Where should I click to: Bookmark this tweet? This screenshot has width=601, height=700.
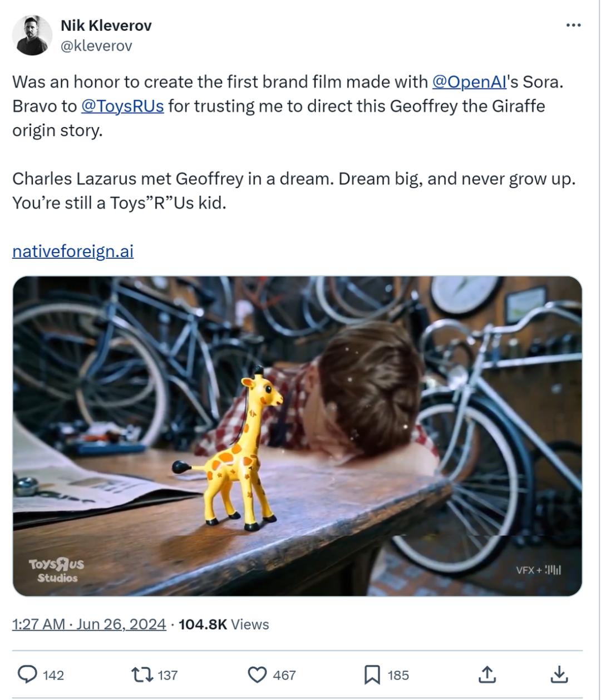pyautogui.click(x=372, y=675)
